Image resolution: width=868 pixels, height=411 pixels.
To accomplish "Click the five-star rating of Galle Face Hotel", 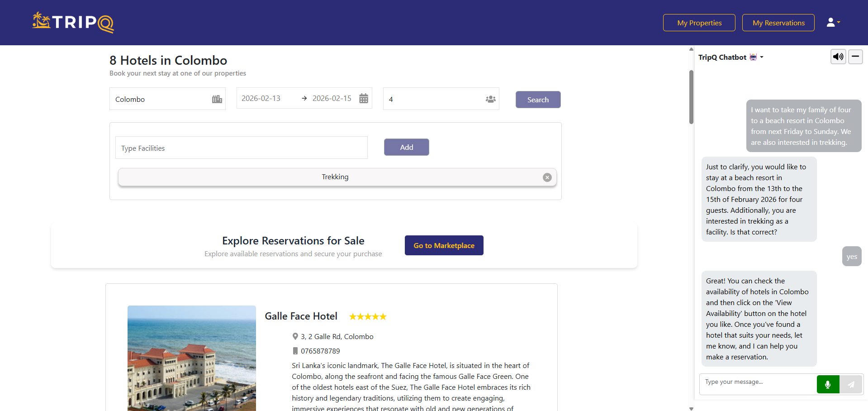I will tap(367, 316).
